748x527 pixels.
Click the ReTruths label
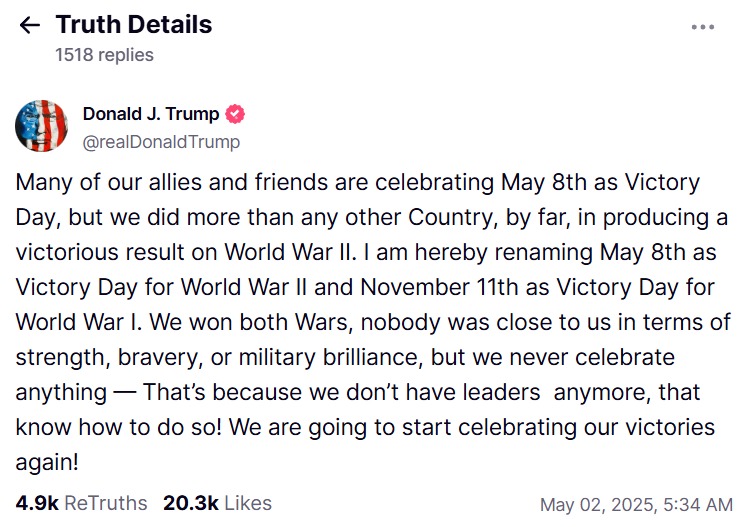(x=105, y=503)
